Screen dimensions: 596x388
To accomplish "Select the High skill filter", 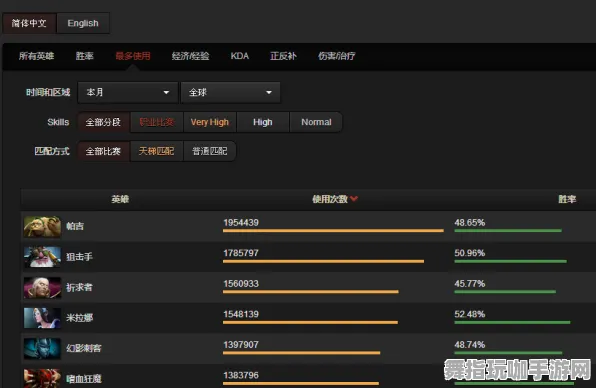I will (x=263, y=122).
